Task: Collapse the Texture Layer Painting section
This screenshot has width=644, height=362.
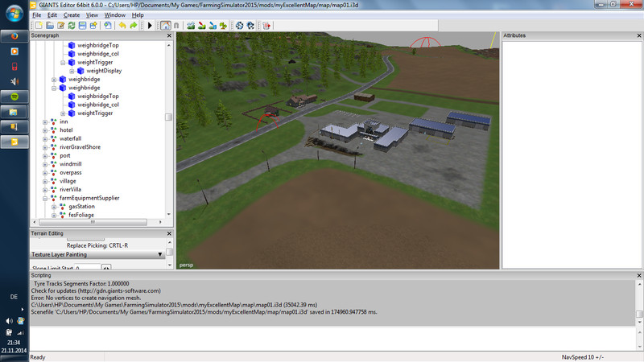Action: [x=160, y=254]
